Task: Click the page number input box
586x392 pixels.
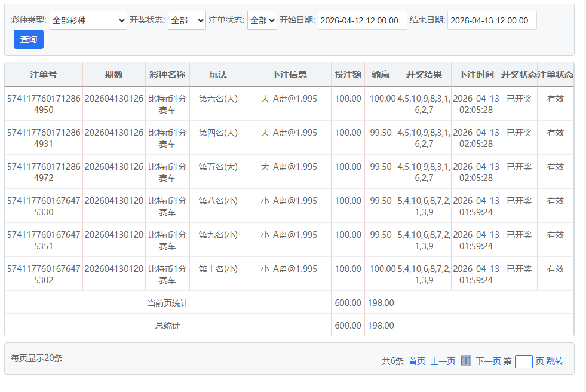Action: [x=523, y=361]
